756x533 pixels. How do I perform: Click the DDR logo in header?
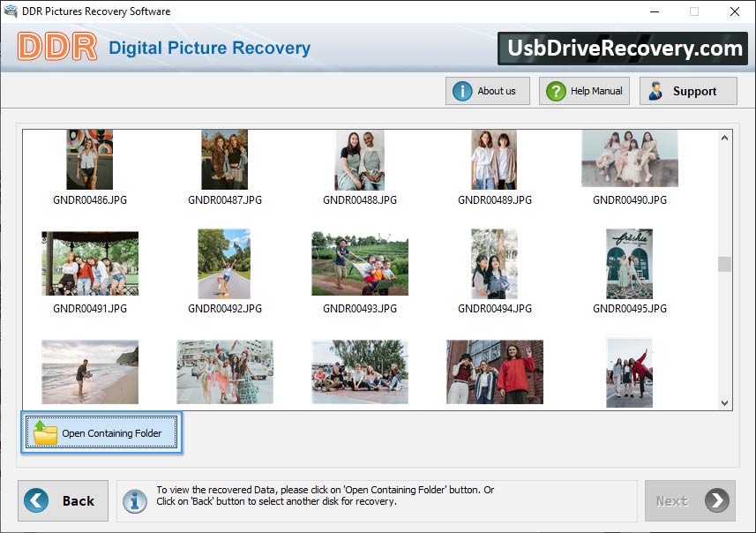[56, 46]
